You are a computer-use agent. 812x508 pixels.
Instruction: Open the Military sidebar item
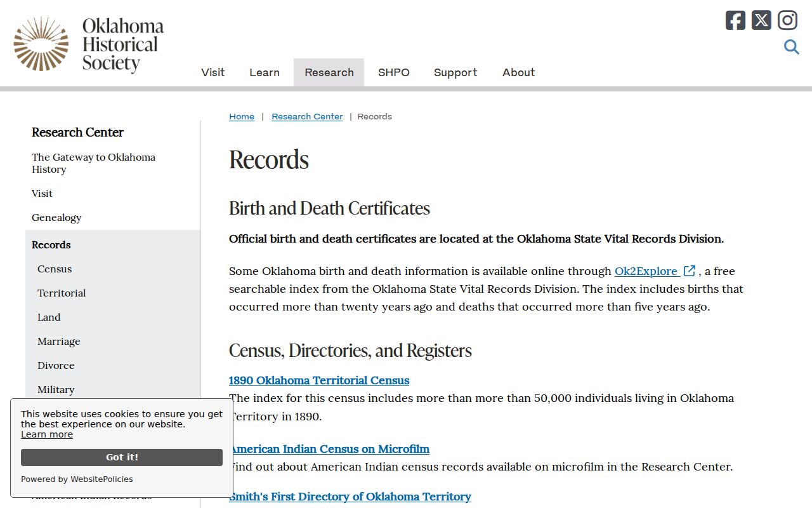pos(56,389)
